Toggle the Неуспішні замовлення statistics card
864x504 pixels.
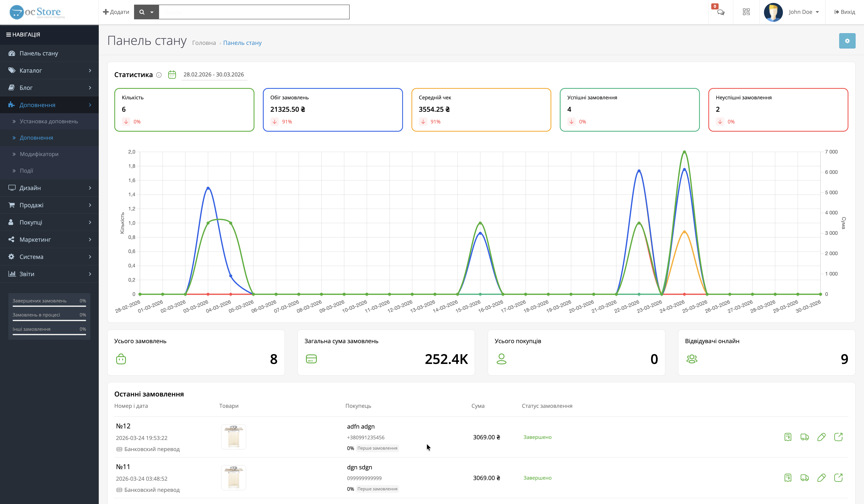coord(778,110)
